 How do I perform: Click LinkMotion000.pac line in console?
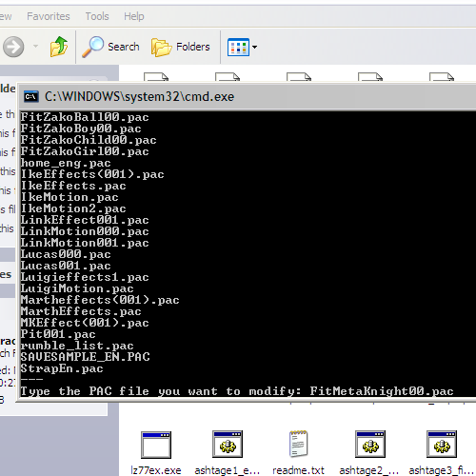click(x=85, y=231)
